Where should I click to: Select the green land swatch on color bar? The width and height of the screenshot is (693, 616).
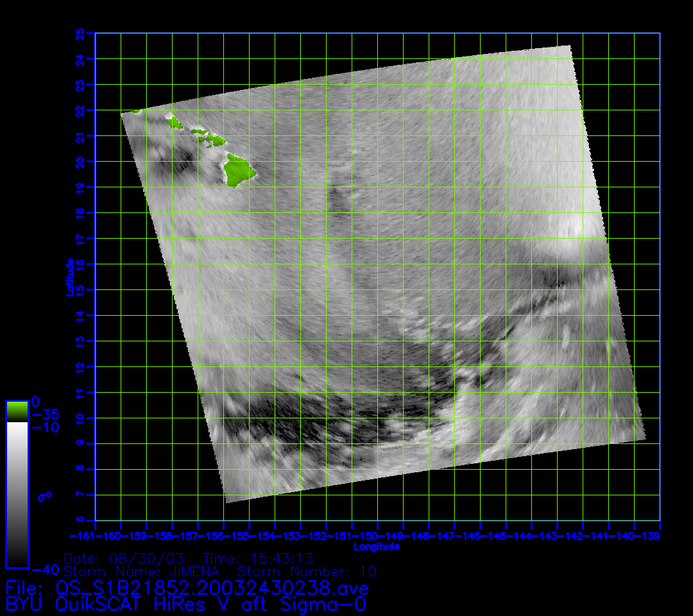pos(17,411)
